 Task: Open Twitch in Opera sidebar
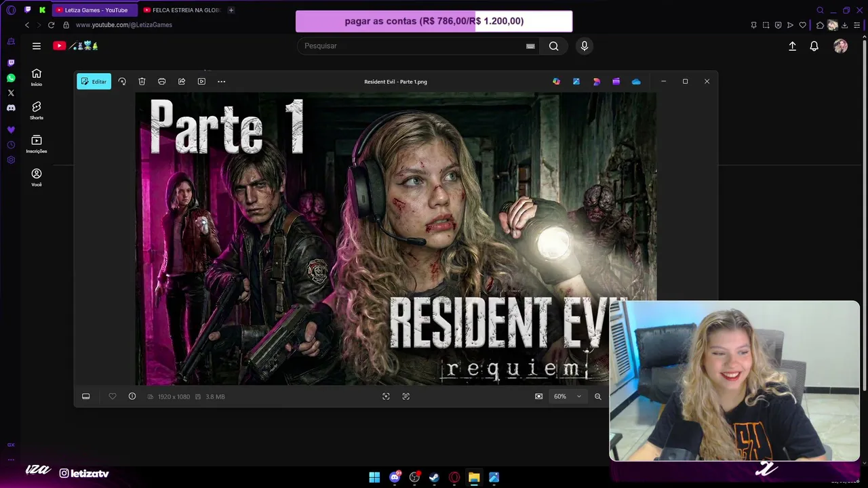pos(11,62)
